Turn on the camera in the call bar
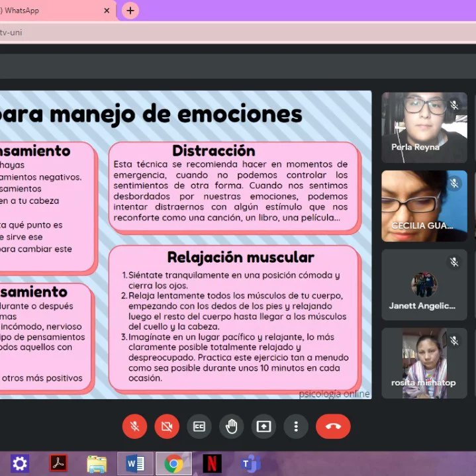The image size is (476, 476). tap(167, 426)
